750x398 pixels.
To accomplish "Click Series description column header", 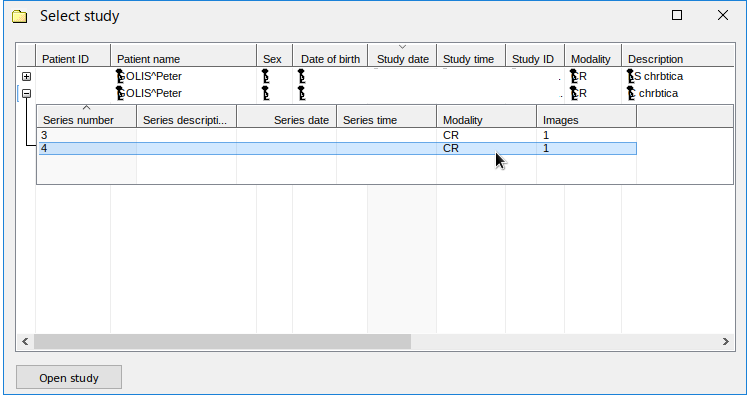I will [x=187, y=116].
